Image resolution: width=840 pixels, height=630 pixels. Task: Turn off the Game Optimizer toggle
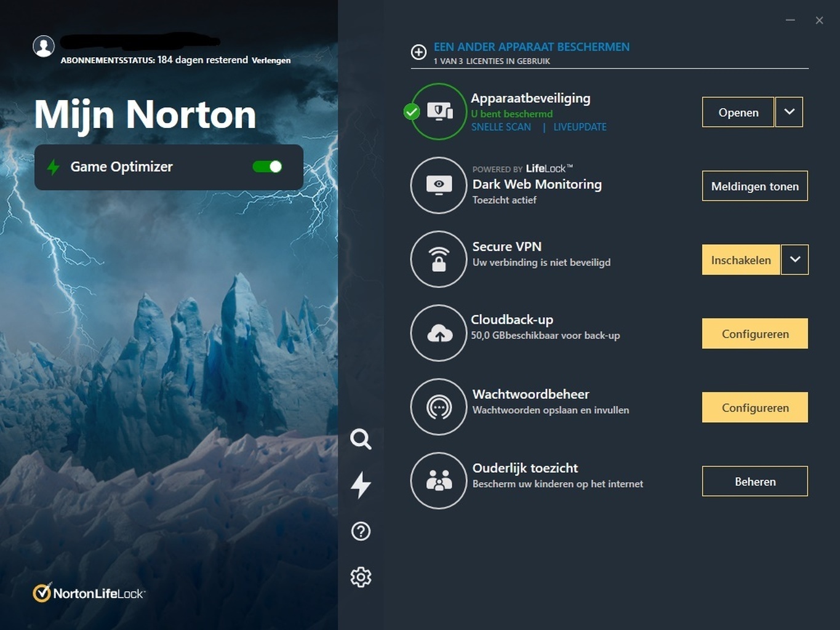click(x=267, y=167)
